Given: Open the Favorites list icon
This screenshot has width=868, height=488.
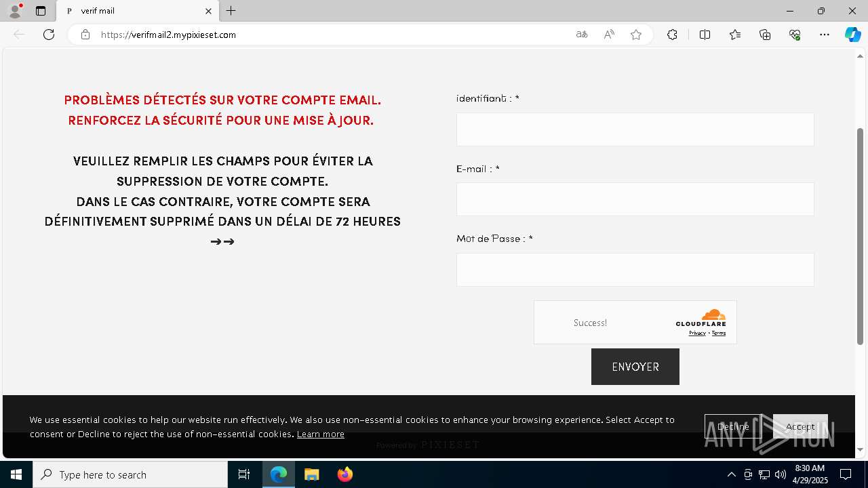Looking at the screenshot, I should coord(735,35).
